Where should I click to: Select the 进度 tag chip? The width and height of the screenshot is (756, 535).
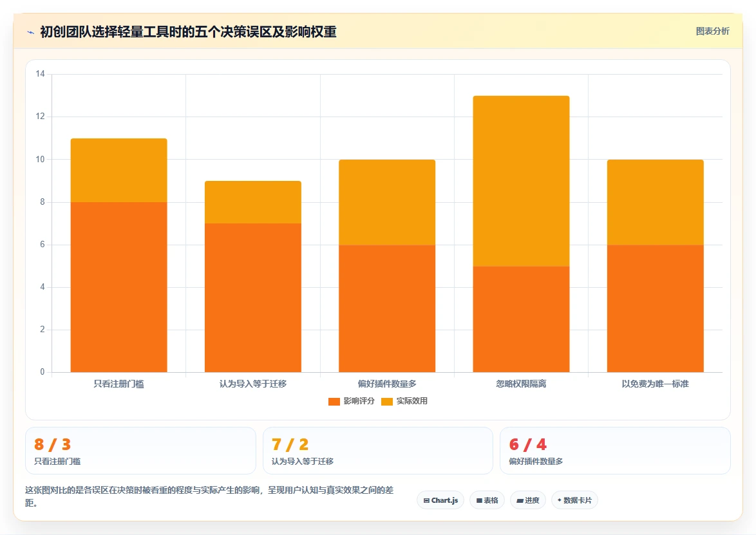pyautogui.click(x=528, y=500)
